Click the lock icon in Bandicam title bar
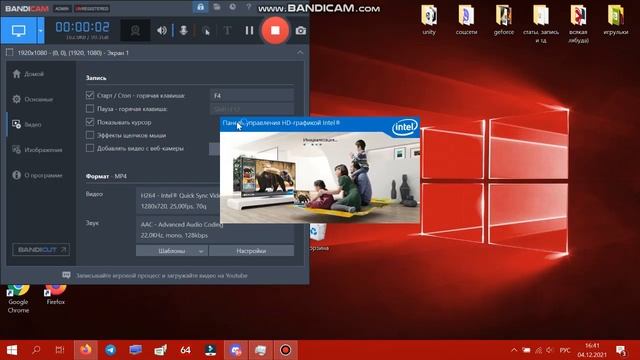 pos(200,7)
